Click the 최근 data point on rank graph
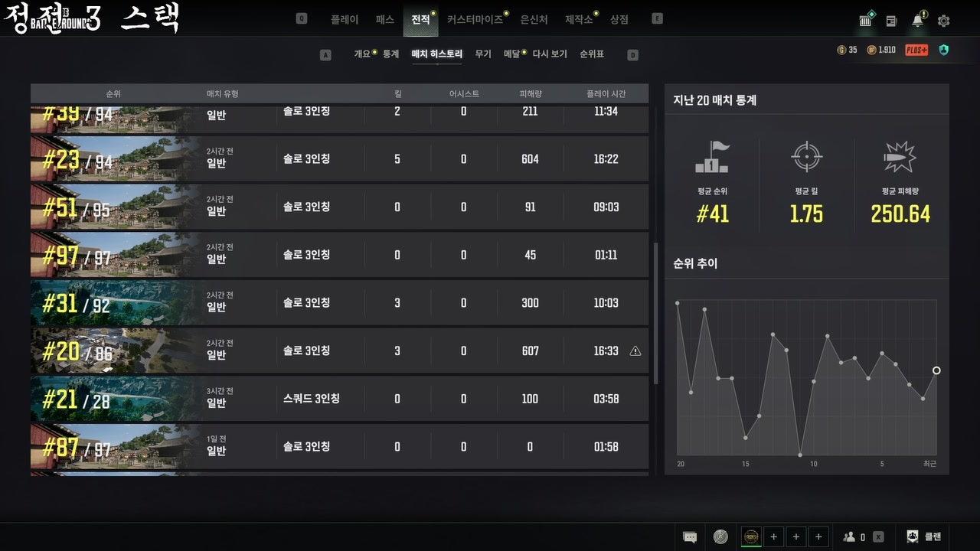Viewport: 980px width, 551px height. tap(936, 370)
